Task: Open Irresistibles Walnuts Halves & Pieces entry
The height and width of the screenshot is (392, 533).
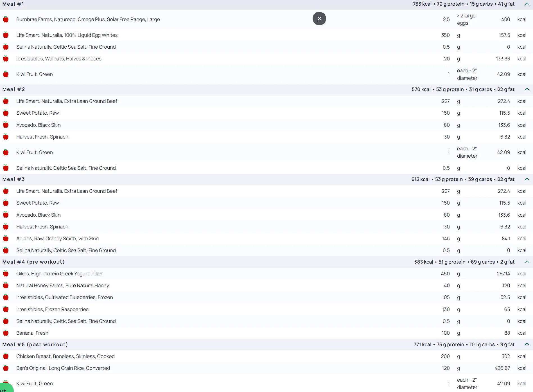Action: 59,59
